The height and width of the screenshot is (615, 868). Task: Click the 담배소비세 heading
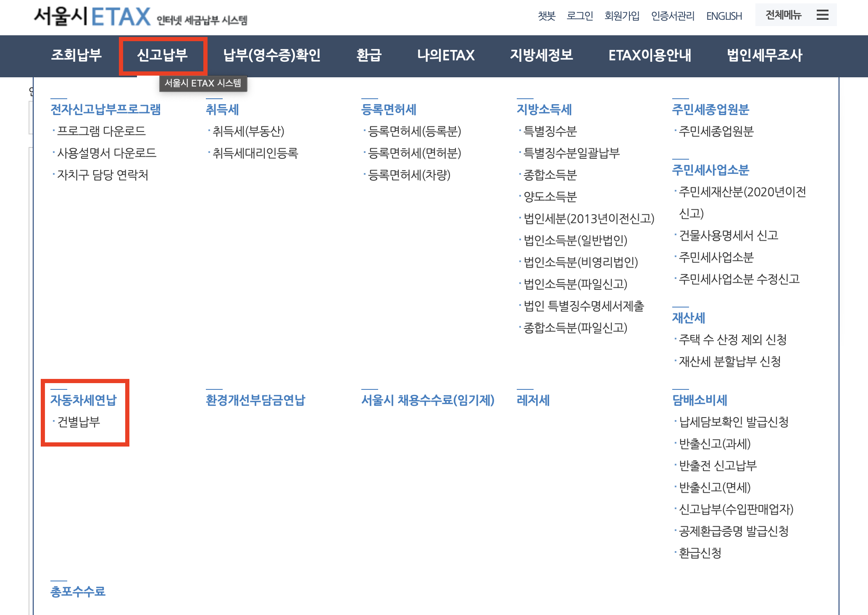[x=700, y=400]
